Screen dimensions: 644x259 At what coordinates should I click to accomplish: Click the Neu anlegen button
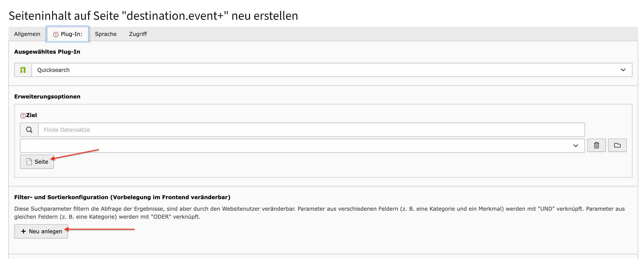coord(41,231)
